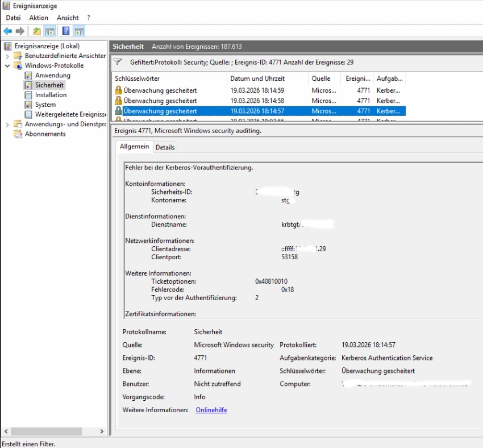Click the filter funnel icon

(118, 62)
